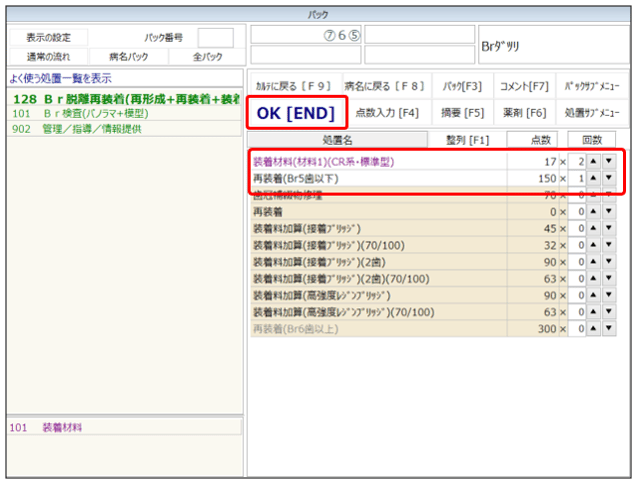This screenshot has width=640, height=485.
Task: Increase count for 装着料加算(接着ブリッジ) 45 points
Action: 592,227
